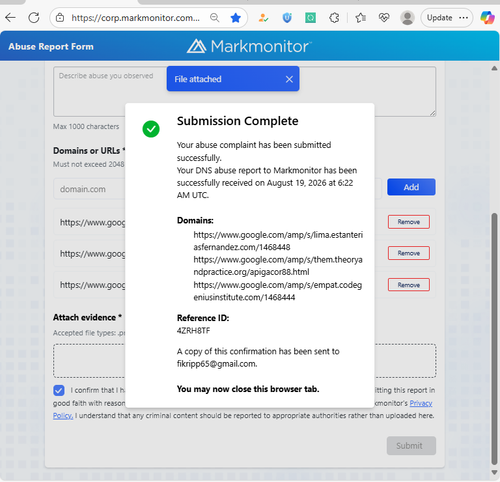Open the orange person-check extension icon
Viewport: 500px width, 482px height.
[x=263, y=18]
